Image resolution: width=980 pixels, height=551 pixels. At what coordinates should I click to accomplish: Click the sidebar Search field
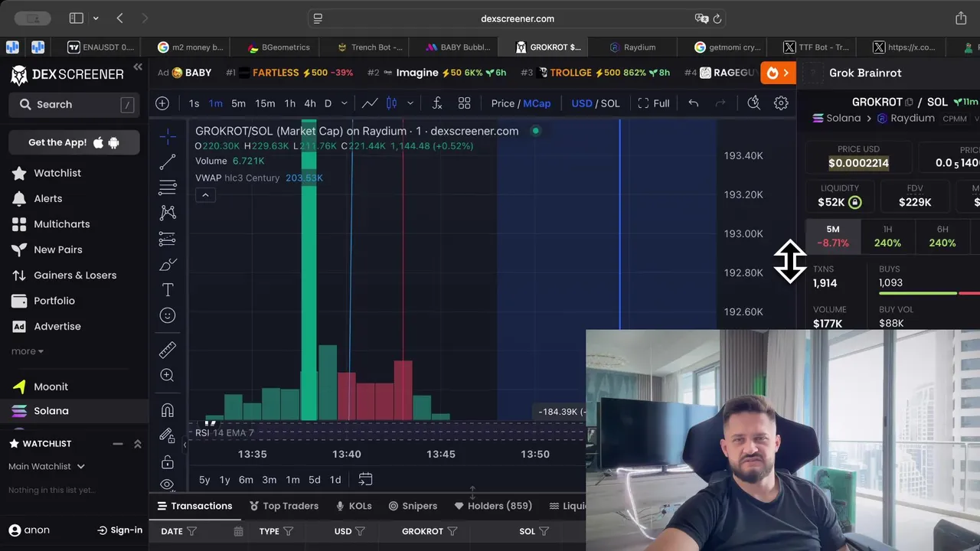pos(74,105)
